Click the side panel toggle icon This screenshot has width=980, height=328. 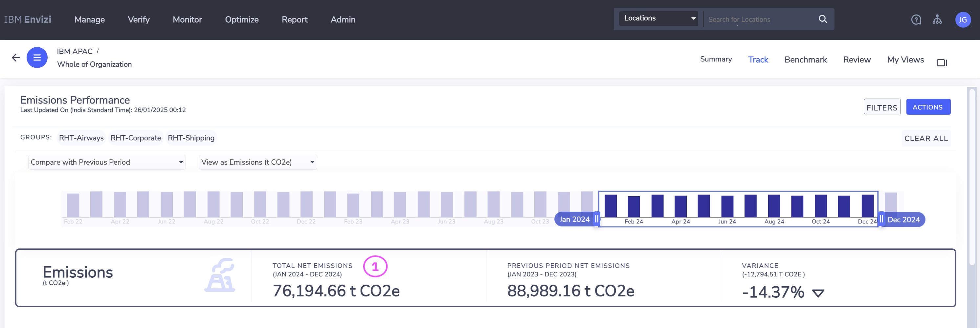(x=942, y=62)
